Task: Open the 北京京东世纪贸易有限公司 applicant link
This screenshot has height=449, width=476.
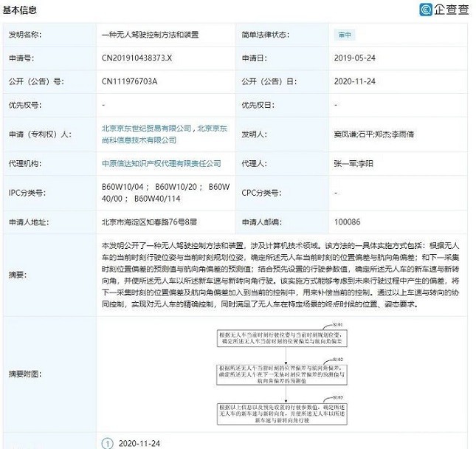Action: pos(147,128)
